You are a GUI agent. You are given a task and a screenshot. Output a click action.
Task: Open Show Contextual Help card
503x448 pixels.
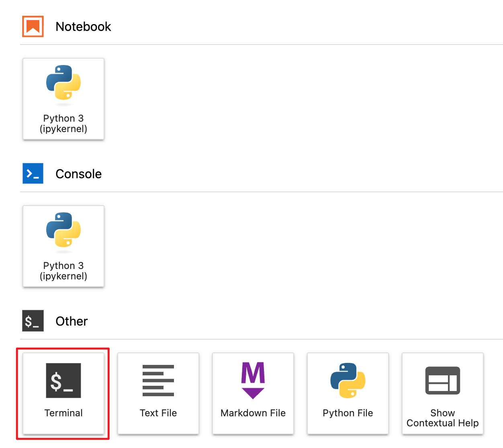[x=443, y=393]
